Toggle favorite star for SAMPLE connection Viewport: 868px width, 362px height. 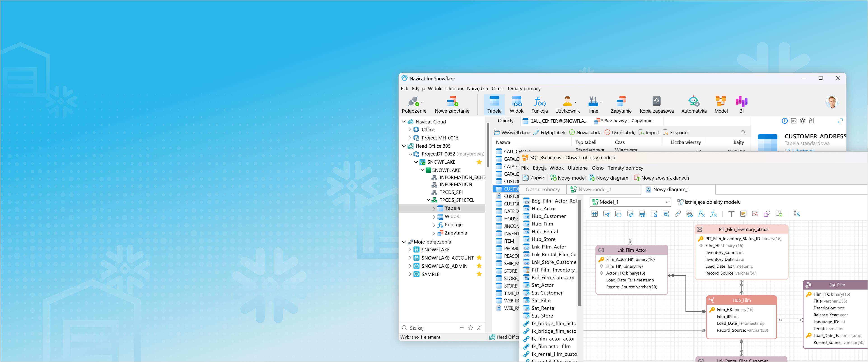(x=479, y=274)
